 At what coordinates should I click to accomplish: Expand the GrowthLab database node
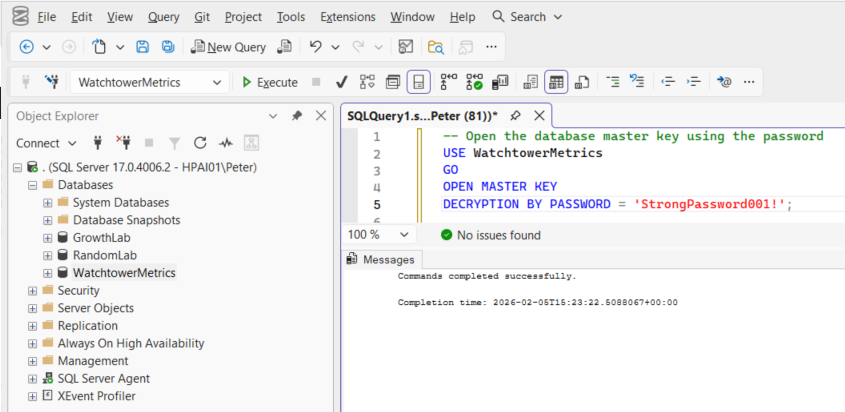48,238
